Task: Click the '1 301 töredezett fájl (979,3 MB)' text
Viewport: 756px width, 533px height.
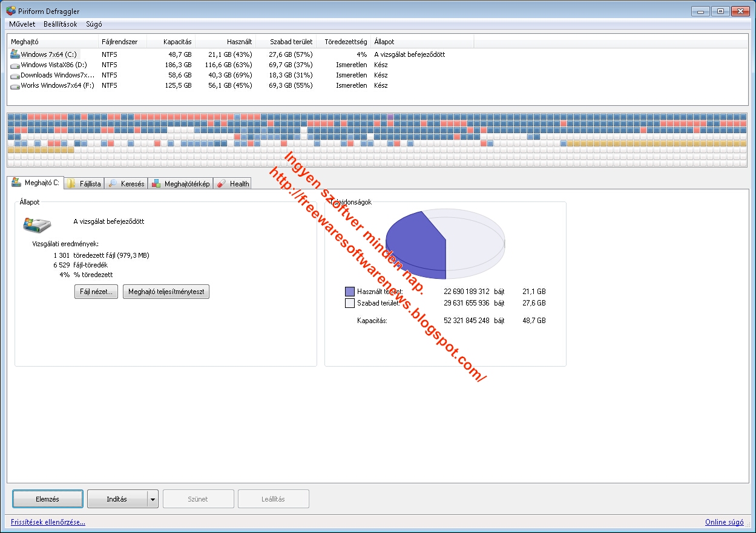Action: (101, 255)
